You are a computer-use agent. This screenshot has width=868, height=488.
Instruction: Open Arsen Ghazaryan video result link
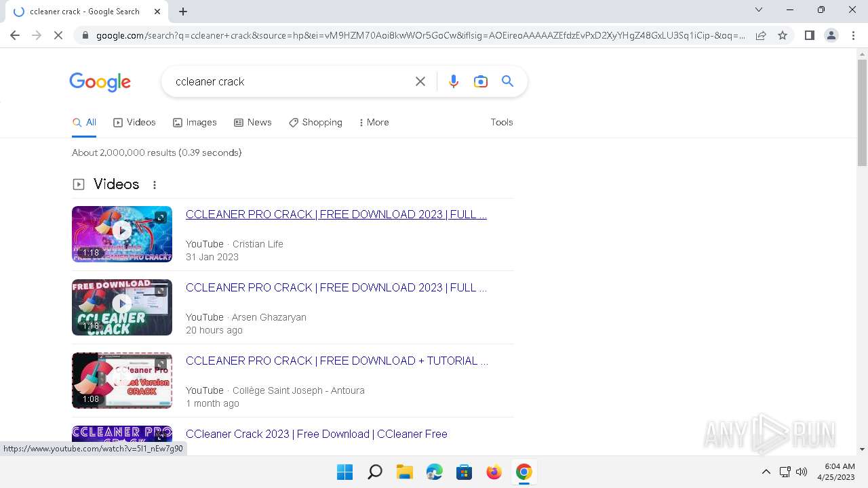click(x=336, y=287)
